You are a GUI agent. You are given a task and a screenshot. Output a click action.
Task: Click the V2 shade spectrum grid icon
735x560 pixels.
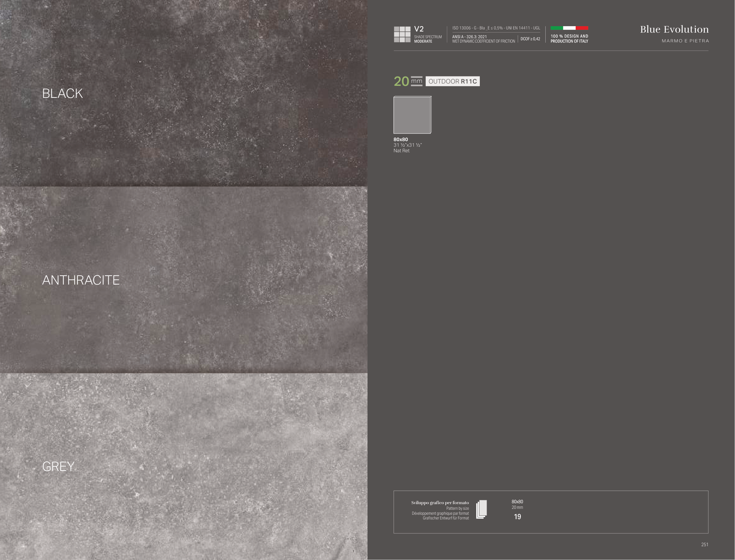click(x=402, y=34)
